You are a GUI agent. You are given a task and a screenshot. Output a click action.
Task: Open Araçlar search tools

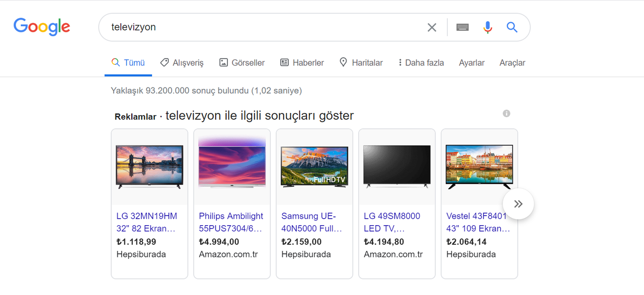pyautogui.click(x=512, y=63)
